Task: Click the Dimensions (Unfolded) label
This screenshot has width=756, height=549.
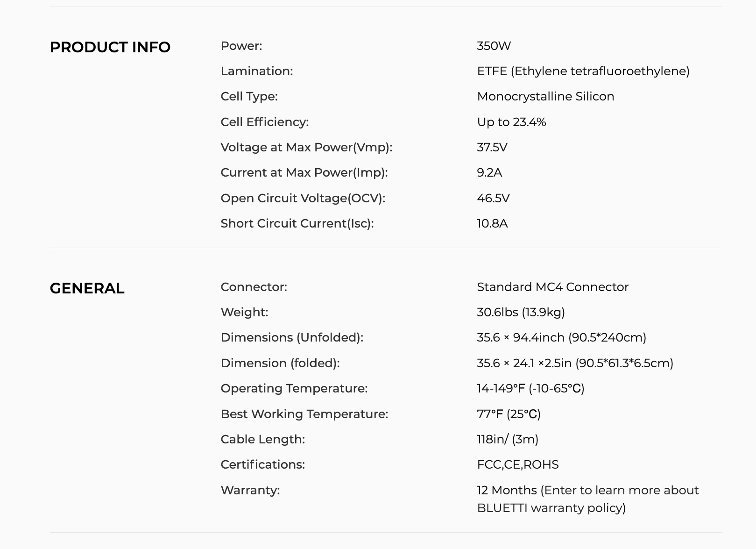Action: tap(292, 337)
